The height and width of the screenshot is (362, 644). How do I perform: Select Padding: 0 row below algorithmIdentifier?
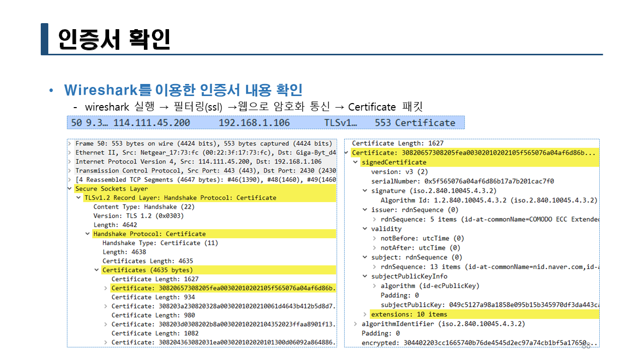coord(380,333)
